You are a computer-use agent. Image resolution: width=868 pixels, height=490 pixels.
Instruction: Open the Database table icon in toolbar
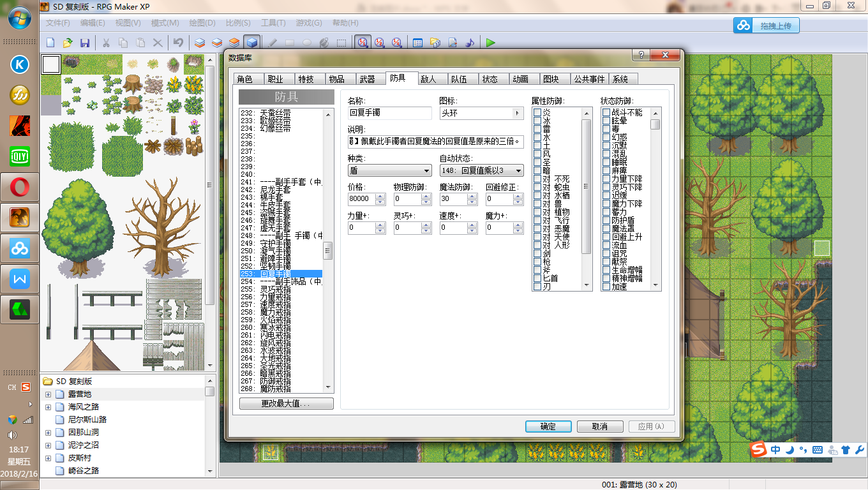point(418,43)
